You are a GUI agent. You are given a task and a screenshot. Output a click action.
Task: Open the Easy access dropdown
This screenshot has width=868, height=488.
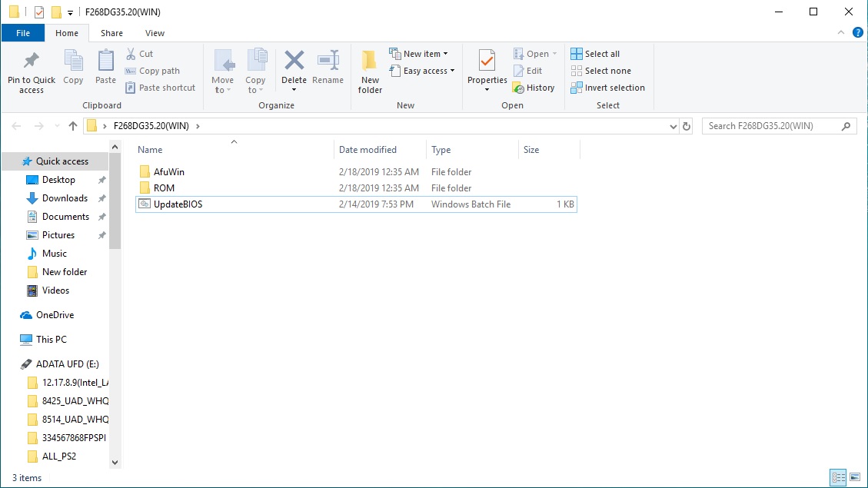coord(423,71)
